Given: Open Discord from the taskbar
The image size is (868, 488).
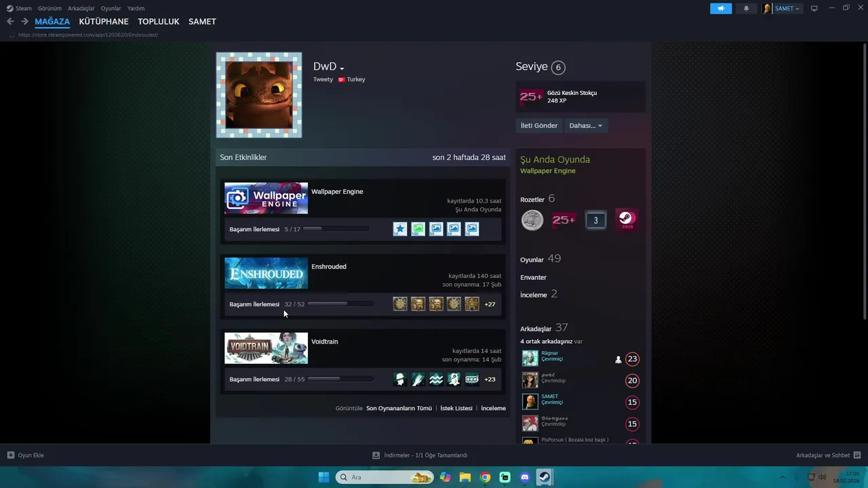Looking at the screenshot, I should pos(524,477).
